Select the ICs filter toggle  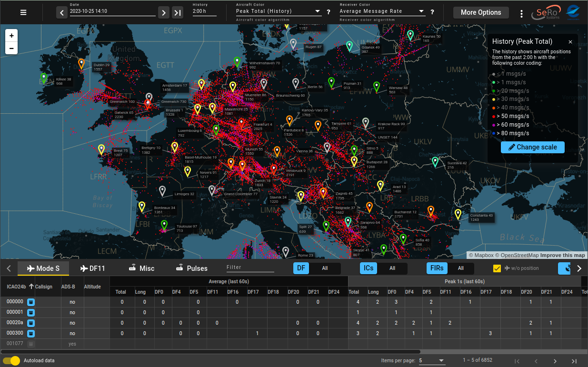click(x=369, y=268)
